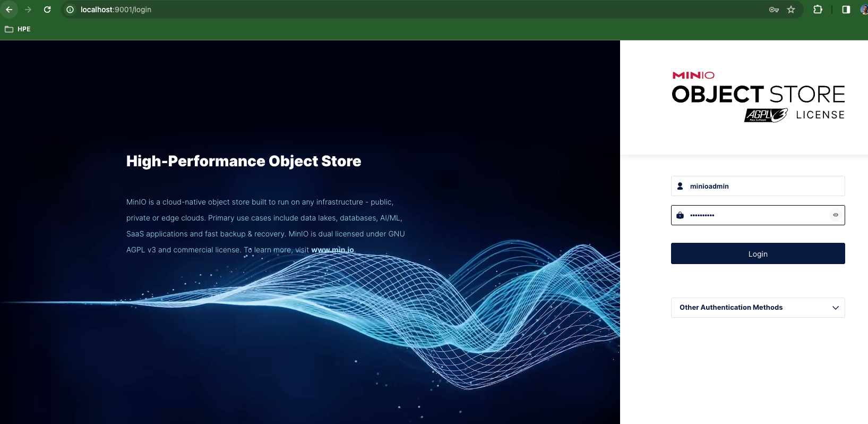Bookmark this page with the star icon
868x424 pixels.
click(791, 10)
